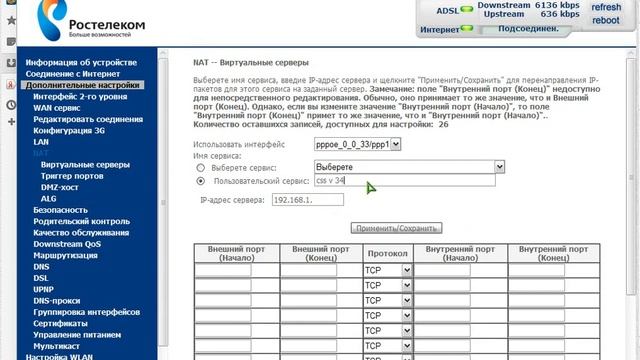Viewport: 640px width, 360px height.
Task: Click first row Внешний порт (Начало) field
Action: [223, 270]
